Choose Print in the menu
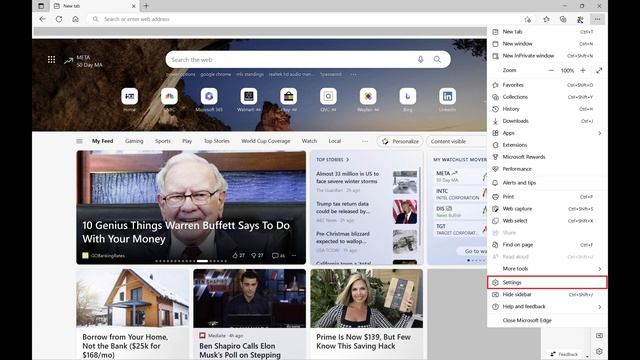This screenshot has width=640, height=360. click(x=547, y=197)
